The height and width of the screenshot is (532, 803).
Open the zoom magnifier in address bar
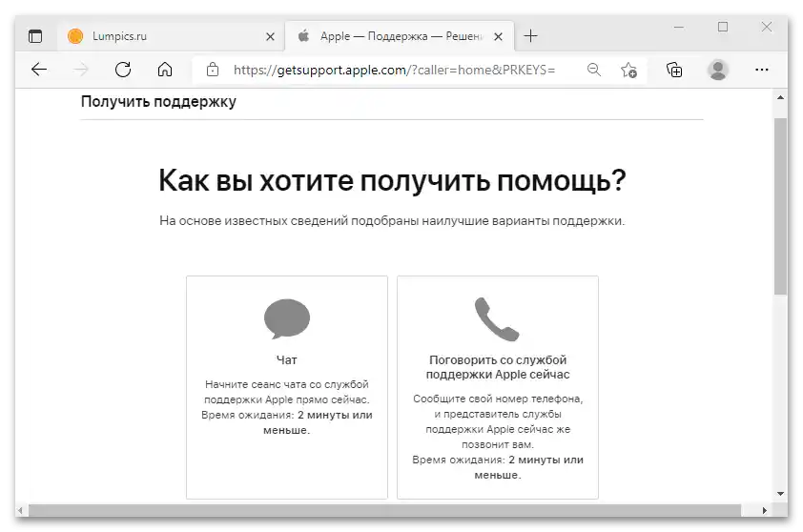pyautogui.click(x=594, y=70)
